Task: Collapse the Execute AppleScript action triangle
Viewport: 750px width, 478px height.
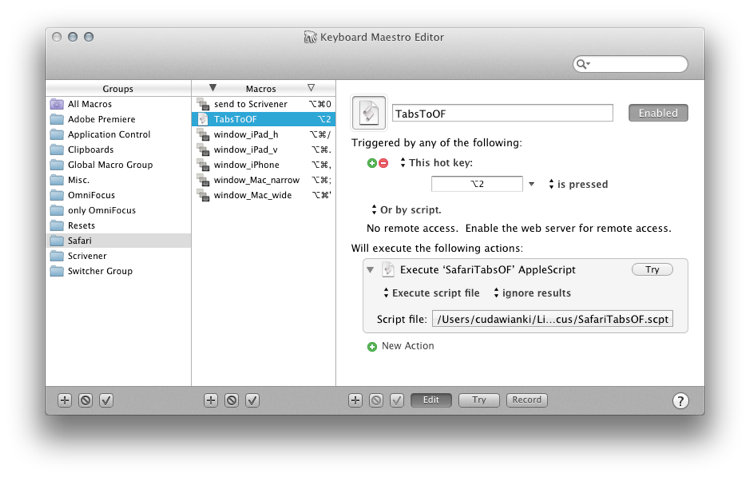Action: point(370,270)
